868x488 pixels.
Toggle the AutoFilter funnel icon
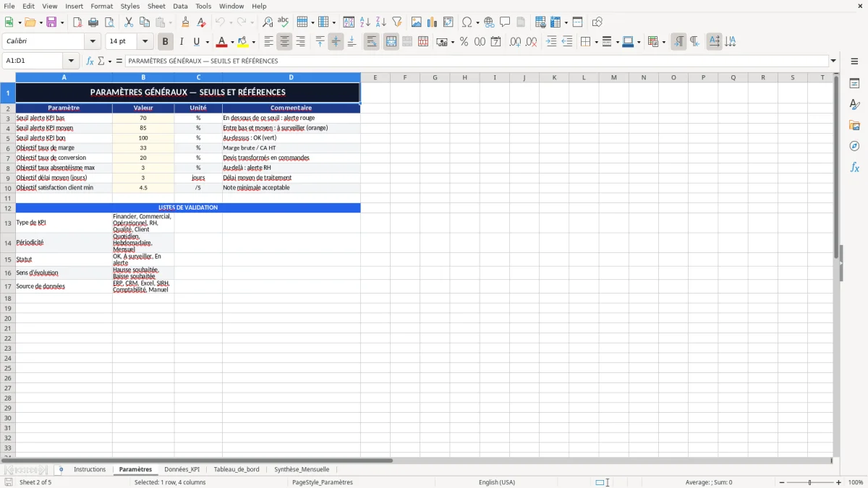396,22
